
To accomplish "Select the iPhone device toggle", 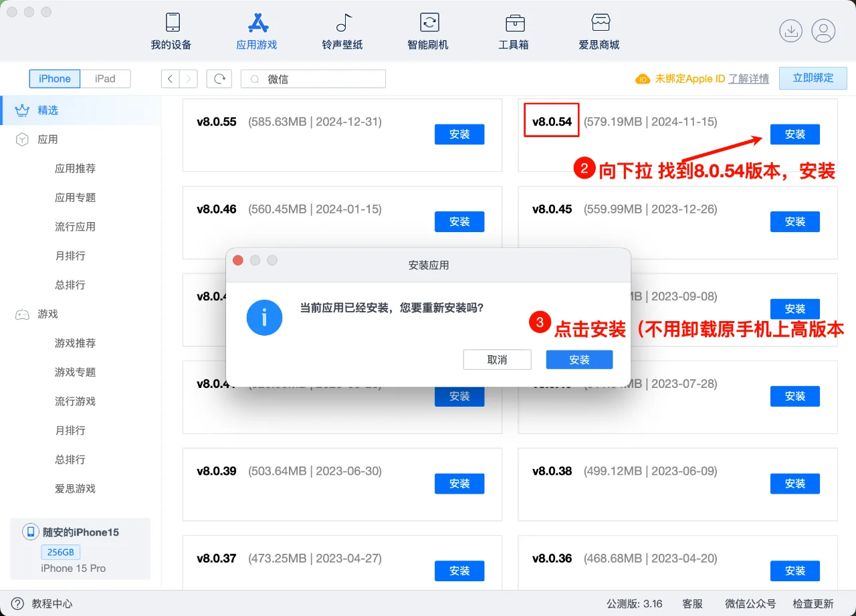I will click(54, 78).
